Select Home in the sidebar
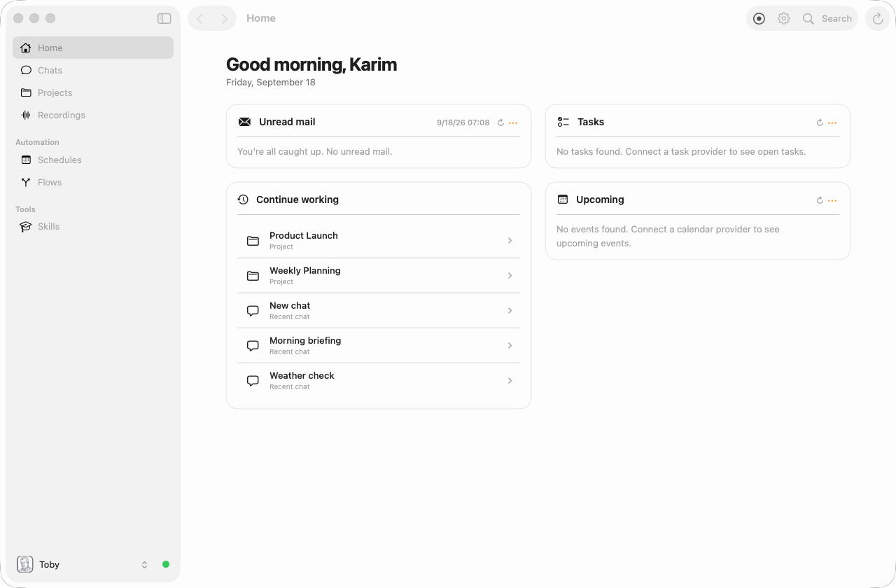 point(93,48)
